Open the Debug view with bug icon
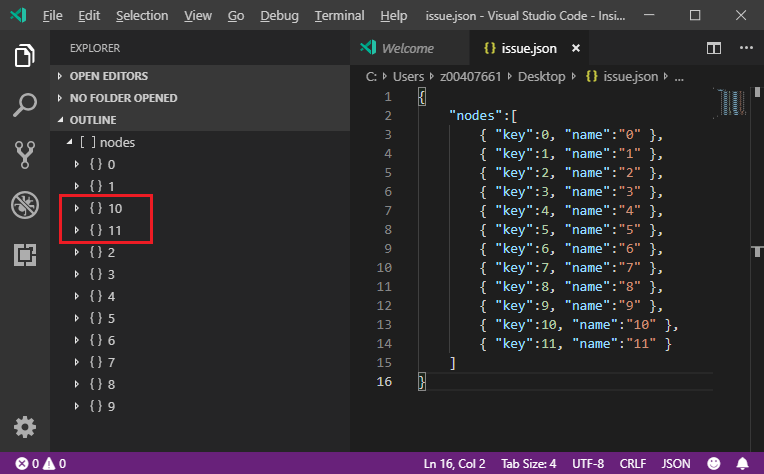Screen dimensions: 764x474 tap(24, 205)
